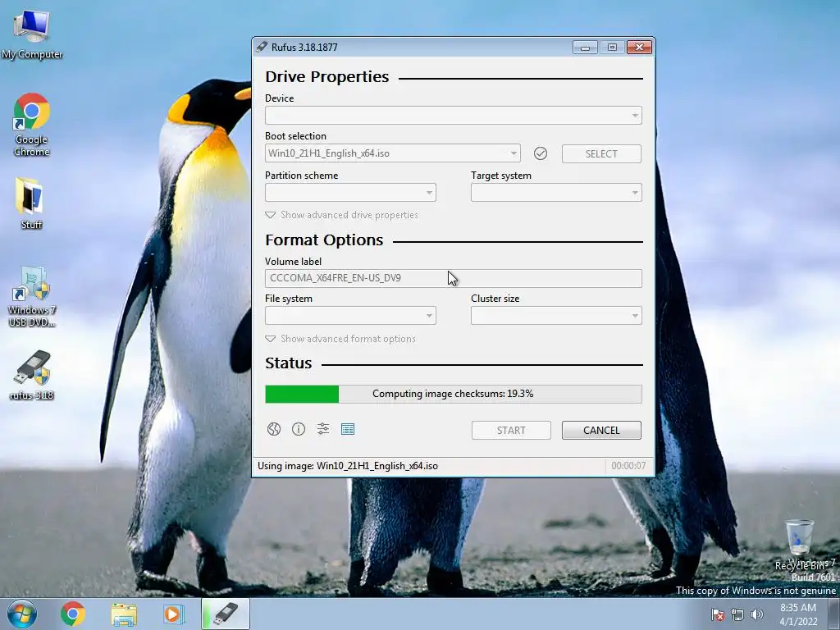Click the taskbar clock showing 8:35 AM

coord(798,614)
